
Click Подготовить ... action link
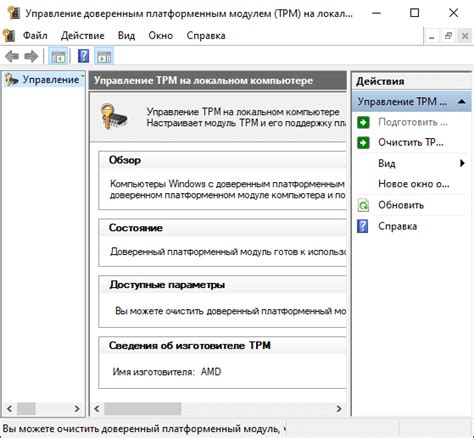point(413,122)
